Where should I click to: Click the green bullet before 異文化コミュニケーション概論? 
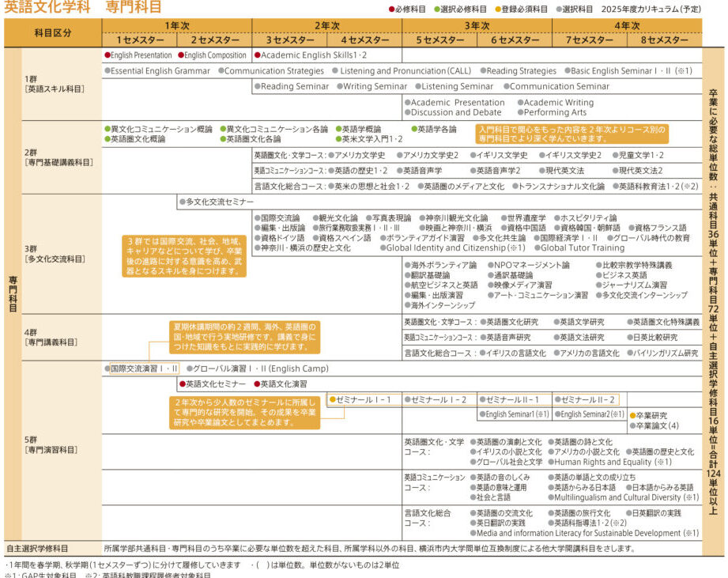pyautogui.click(x=108, y=129)
